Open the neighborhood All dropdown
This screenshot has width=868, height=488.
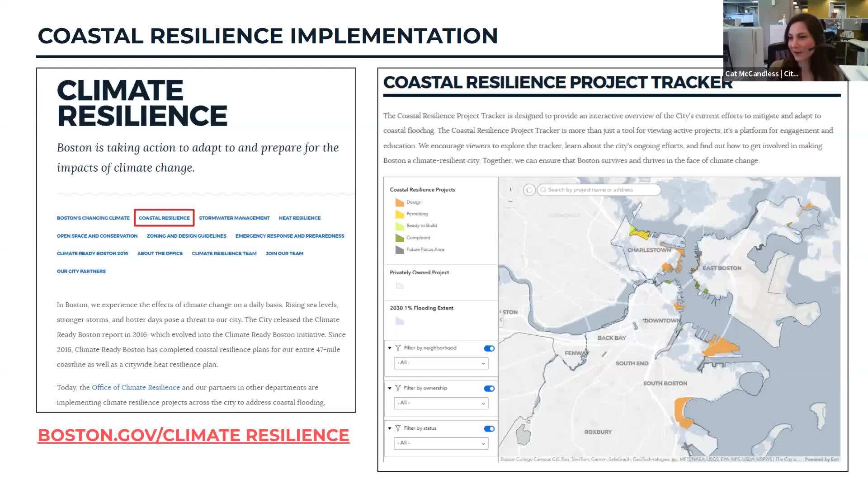(441, 363)
